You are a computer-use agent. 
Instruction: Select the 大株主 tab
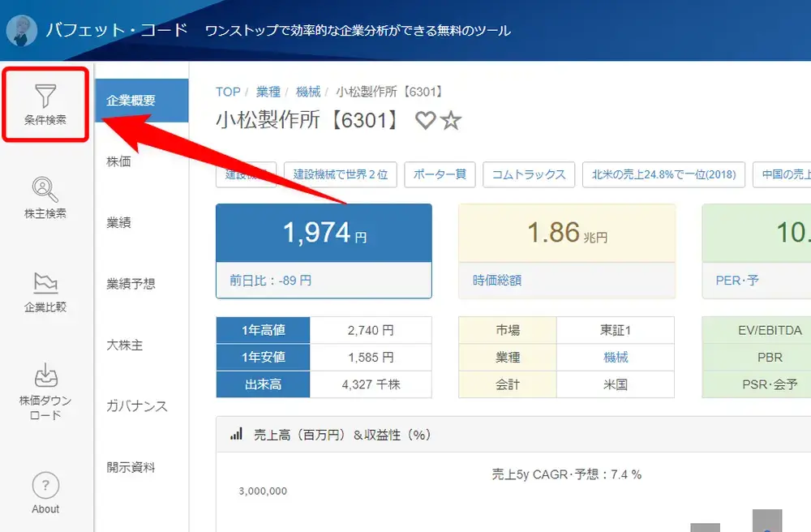125,345
